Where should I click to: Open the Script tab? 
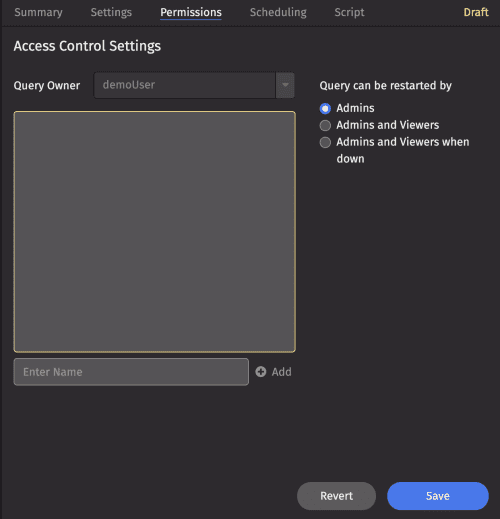[349, 12]
